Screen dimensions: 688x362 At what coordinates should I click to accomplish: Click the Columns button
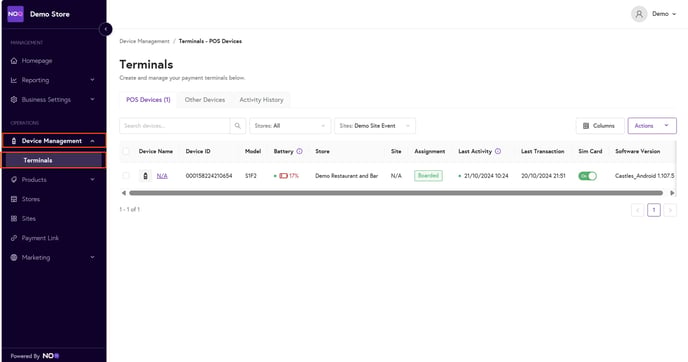[x=600, y=126]
